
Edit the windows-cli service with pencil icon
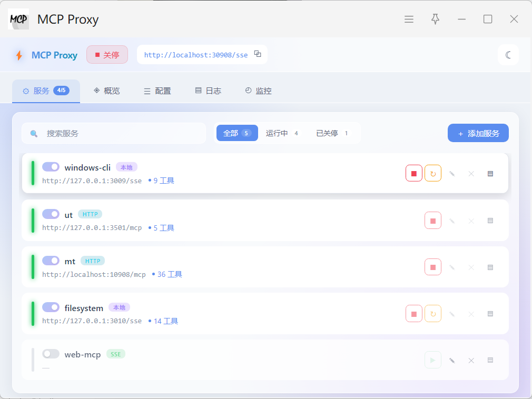tap(452, 174)
